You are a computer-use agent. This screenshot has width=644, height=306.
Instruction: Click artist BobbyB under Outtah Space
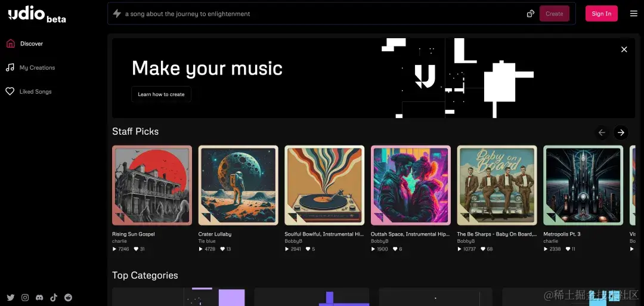[x=379, y=241]
